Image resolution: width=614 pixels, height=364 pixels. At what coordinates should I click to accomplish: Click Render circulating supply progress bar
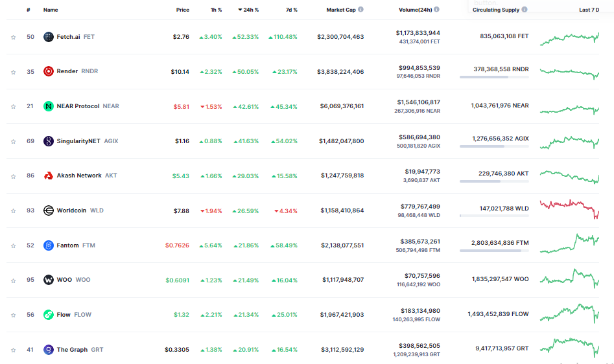tap(494, 77)
